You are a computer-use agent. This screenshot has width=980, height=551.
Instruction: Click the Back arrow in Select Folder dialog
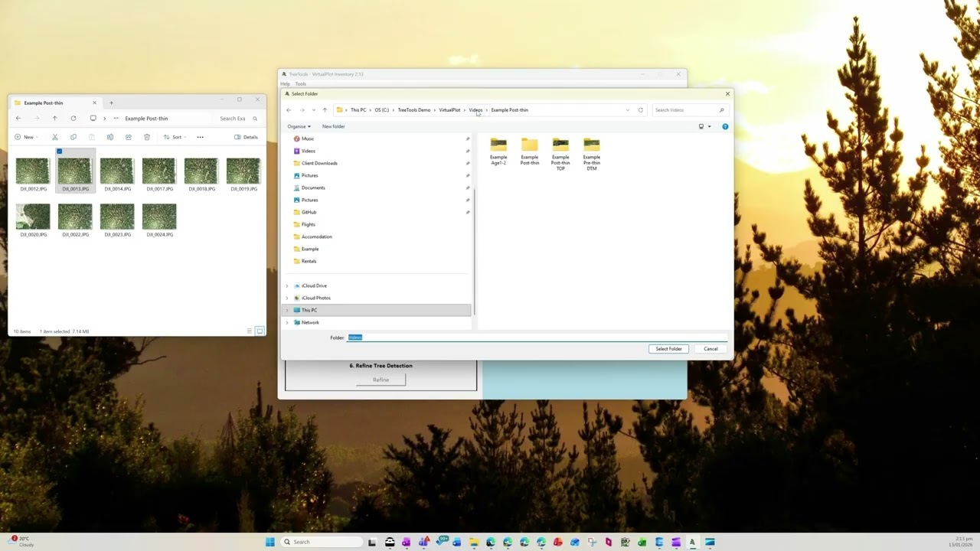pos(289,110)
